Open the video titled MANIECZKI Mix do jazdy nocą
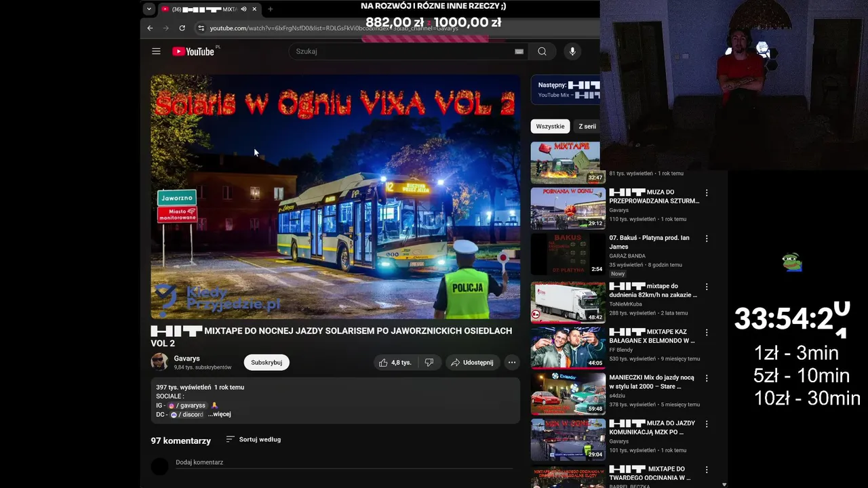Viewport: 868px width, 488px height. 652,382
